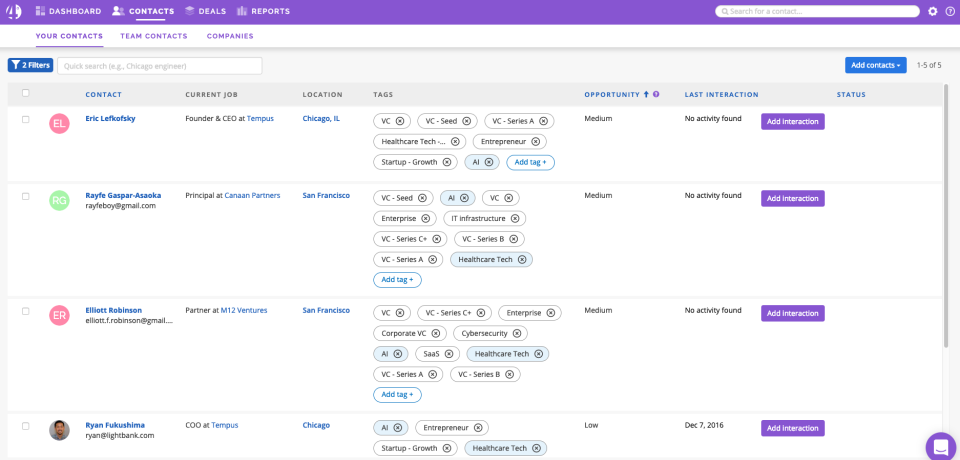
Task: Sort by the Location column header
Action: pos(323,94)
